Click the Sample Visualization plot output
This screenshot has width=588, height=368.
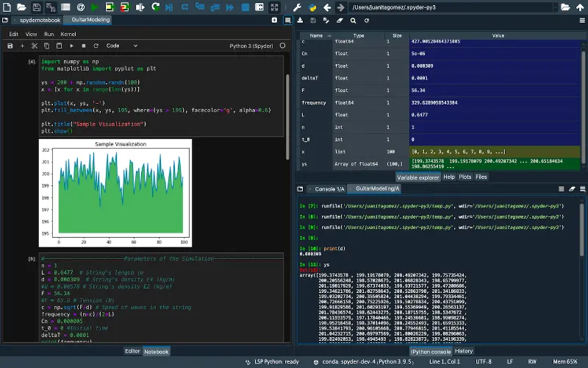[115, 193]
